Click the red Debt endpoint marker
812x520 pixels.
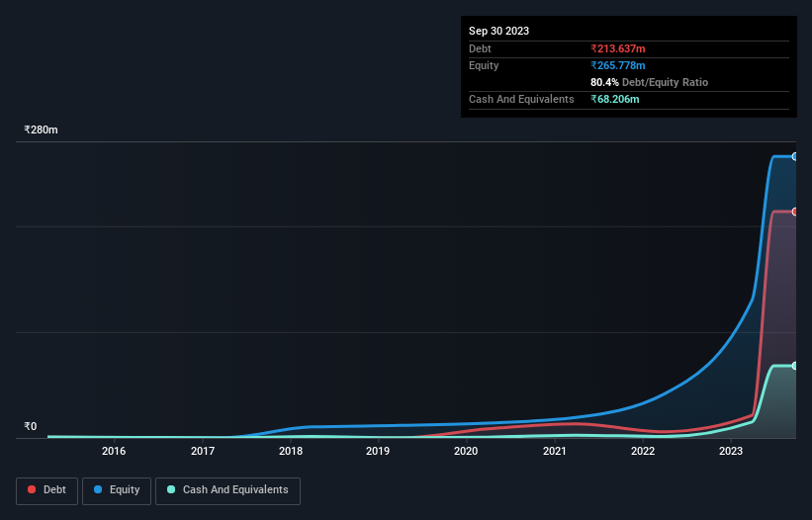(x=795, y=212)
